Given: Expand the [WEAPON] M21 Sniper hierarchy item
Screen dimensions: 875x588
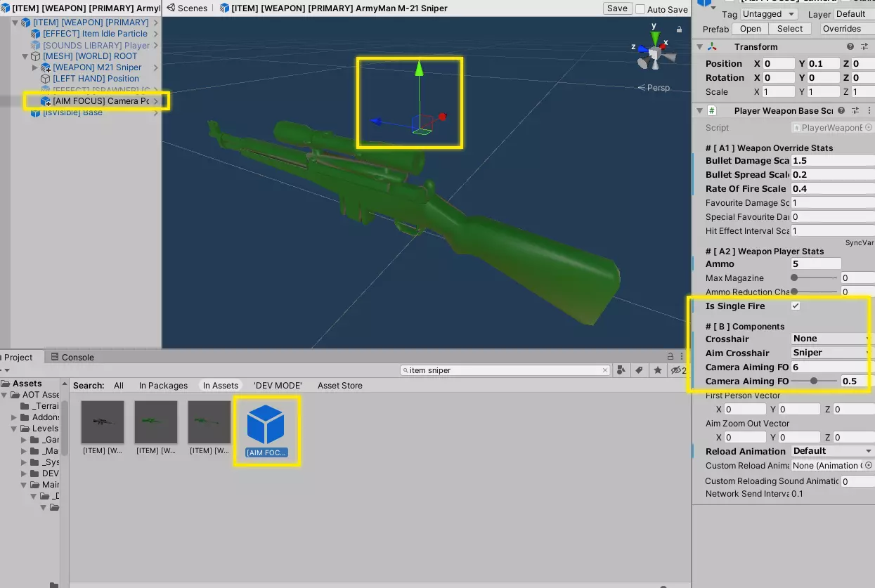Looking at the screenshot, I should (x=35, y=67).
